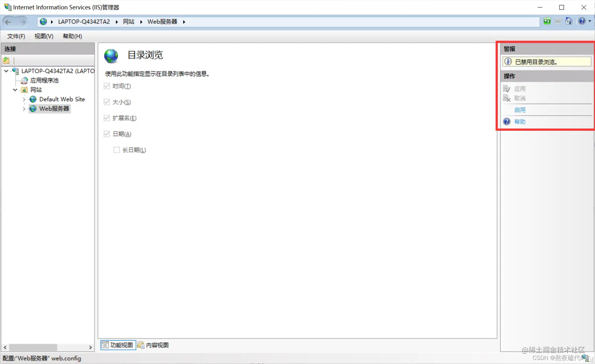The width and height of the screenshot is (595, 364).
Task: Click the 内容视图 icon at the bottom
Action: point(141,345)
